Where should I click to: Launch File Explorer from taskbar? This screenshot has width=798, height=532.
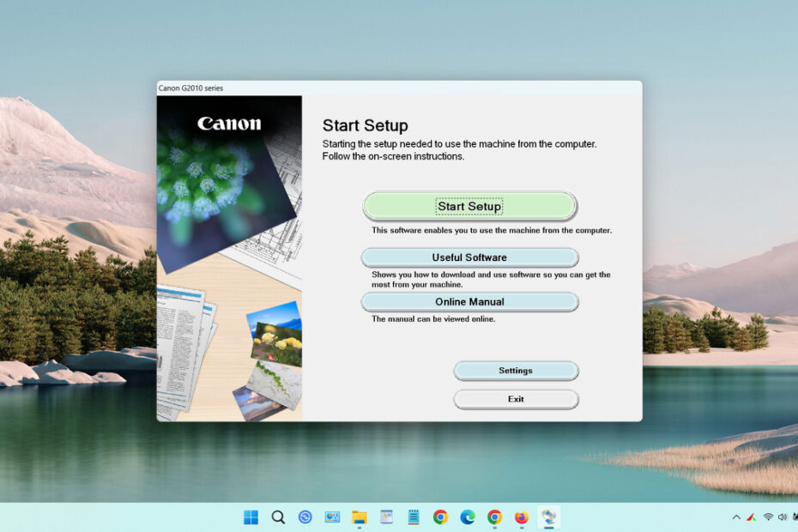[360, 517]
